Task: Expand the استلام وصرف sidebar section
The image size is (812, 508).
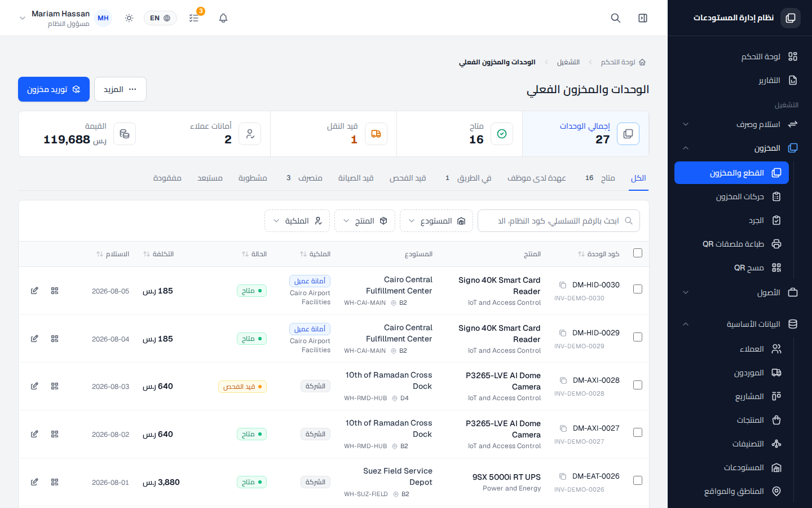Action: point(739,124)
